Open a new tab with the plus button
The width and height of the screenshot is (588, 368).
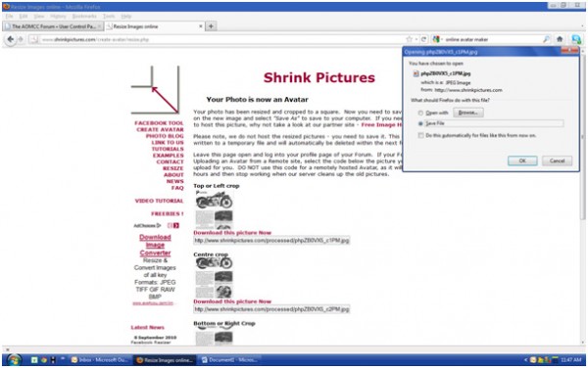click(x=211, y=26)
